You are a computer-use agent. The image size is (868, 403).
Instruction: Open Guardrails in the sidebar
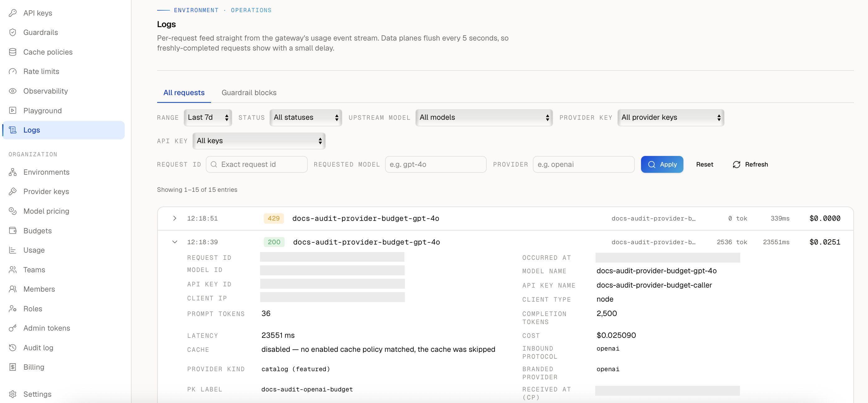pos(64,32)
